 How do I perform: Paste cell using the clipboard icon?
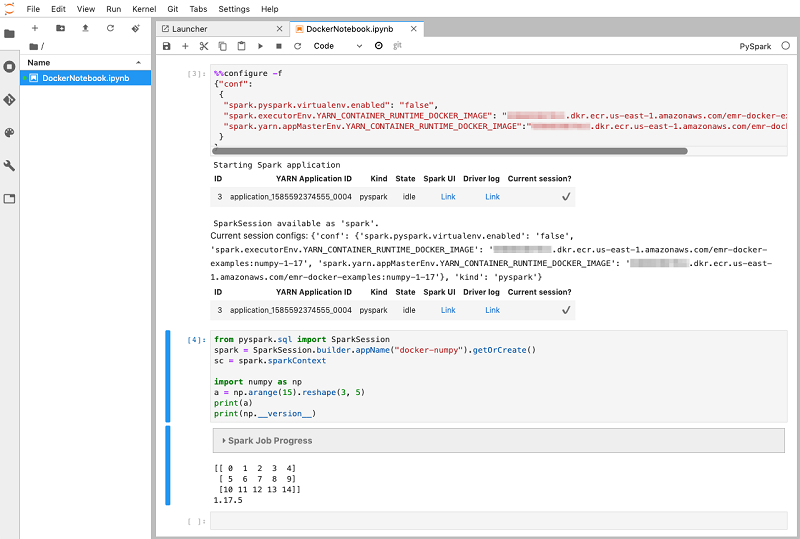[241, 46]
